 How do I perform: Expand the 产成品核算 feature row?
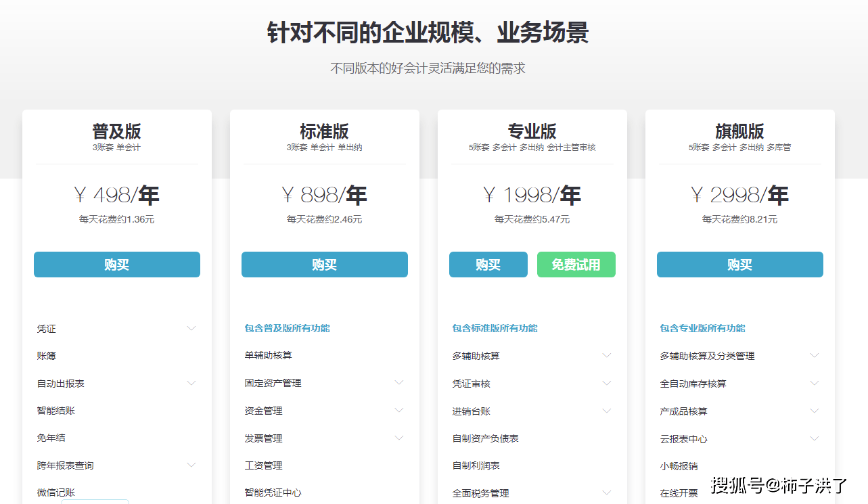(x=815, y=411)
